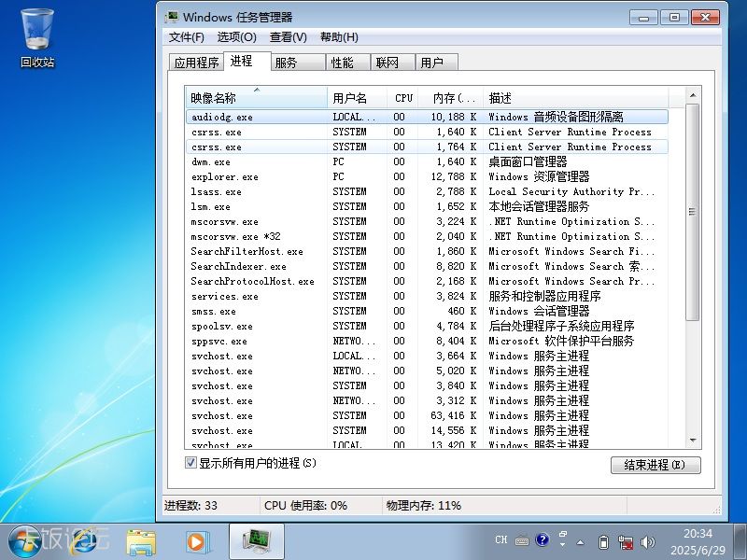The width and height of the screenshot is (747, 560).
Task: Click the 结束进程(E) button
Action: point(655,465)
